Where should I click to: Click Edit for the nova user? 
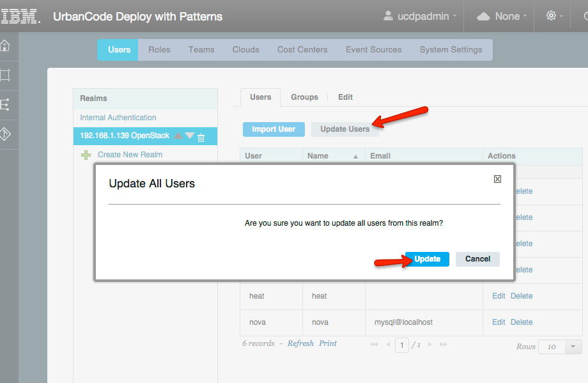click(499, 322)
